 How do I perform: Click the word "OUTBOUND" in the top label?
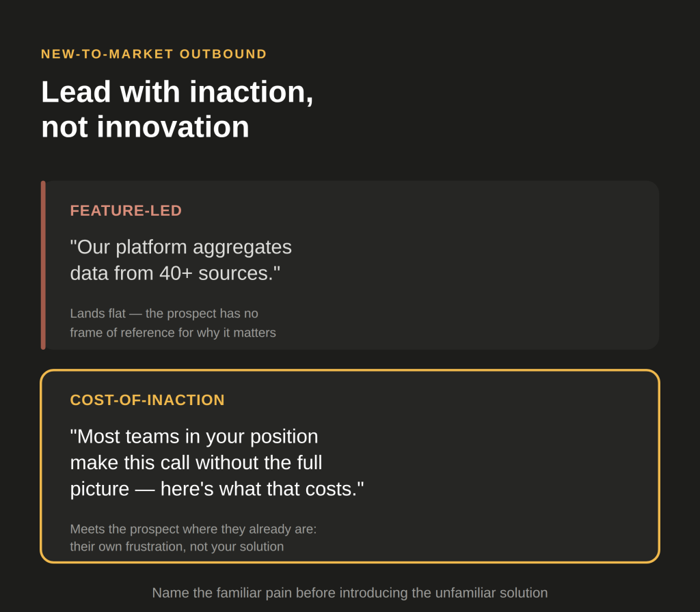coord(224,54)
